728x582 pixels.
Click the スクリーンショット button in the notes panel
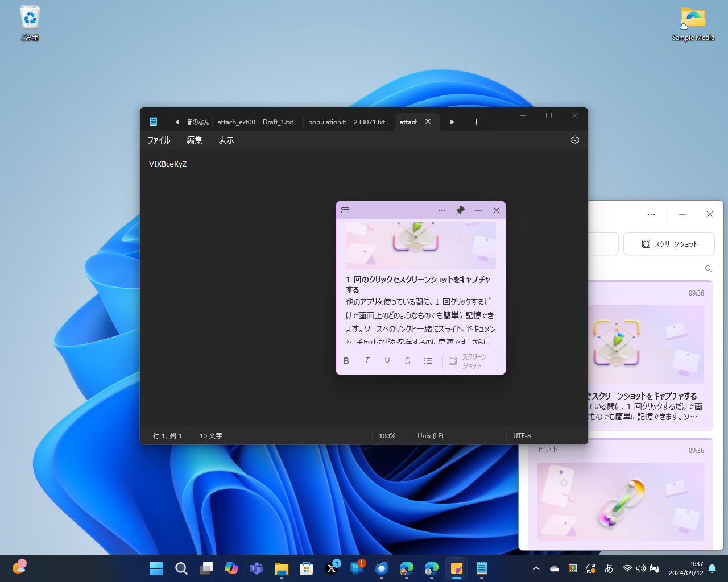pyautogui.click(x=669, y=243)
